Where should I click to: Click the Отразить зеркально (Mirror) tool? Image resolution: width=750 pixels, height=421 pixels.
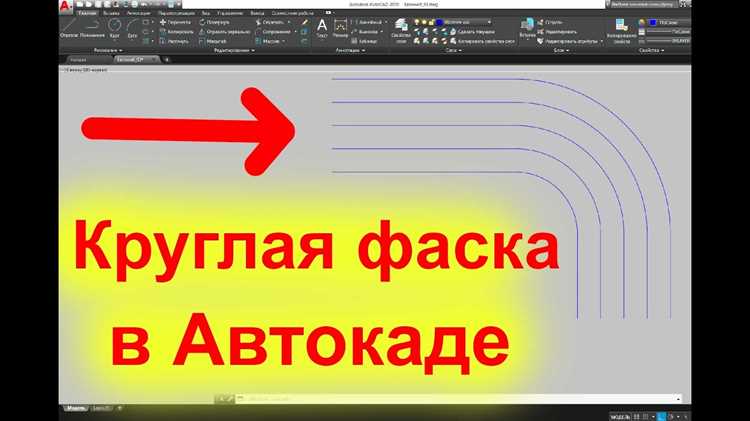pyautogui.click(x=224, y=32)
